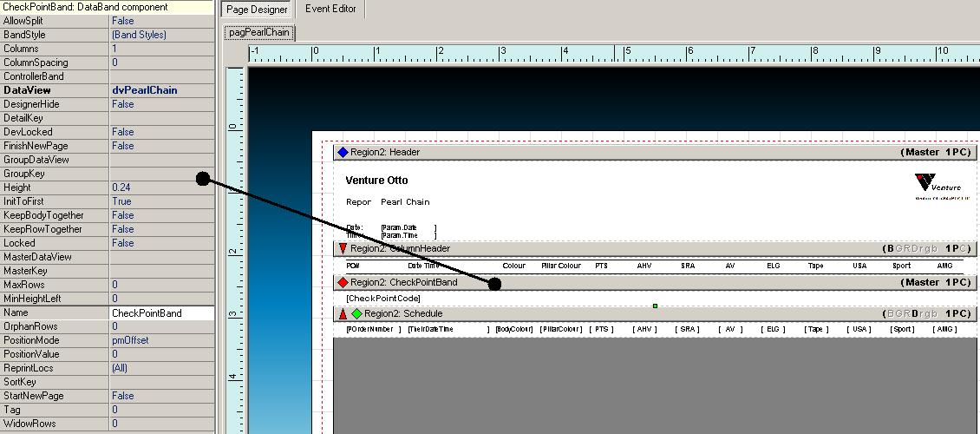This screenshot has height=434, width=980.
Task: Select the [ AMG ] bracketed data field
Action: click(x=944, y=329)
